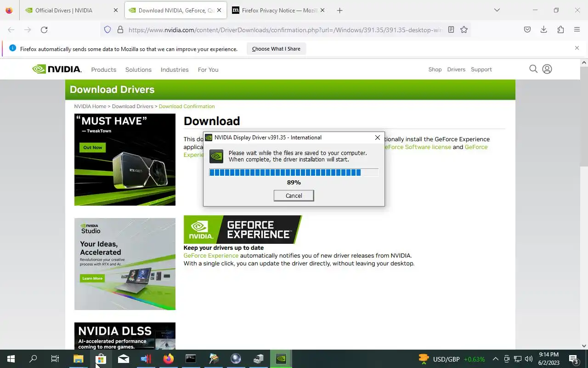Switch to the Firefox Privacy Notice tab
This screenshot has height=368, width=588.
273,10
